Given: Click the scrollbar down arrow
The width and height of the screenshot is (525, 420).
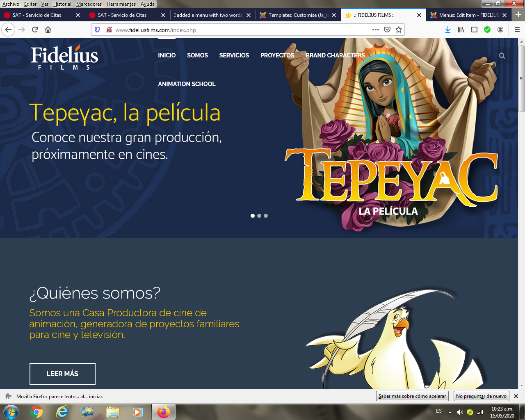Looking at the screenshot, I should [521, 386].
